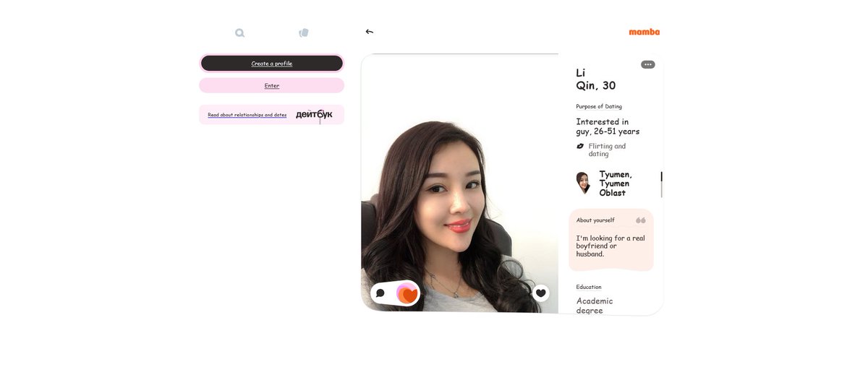Click the Дейтбук logo
Image resolution: width=868 pixels, height=367 pixels.
coord(314,114)
